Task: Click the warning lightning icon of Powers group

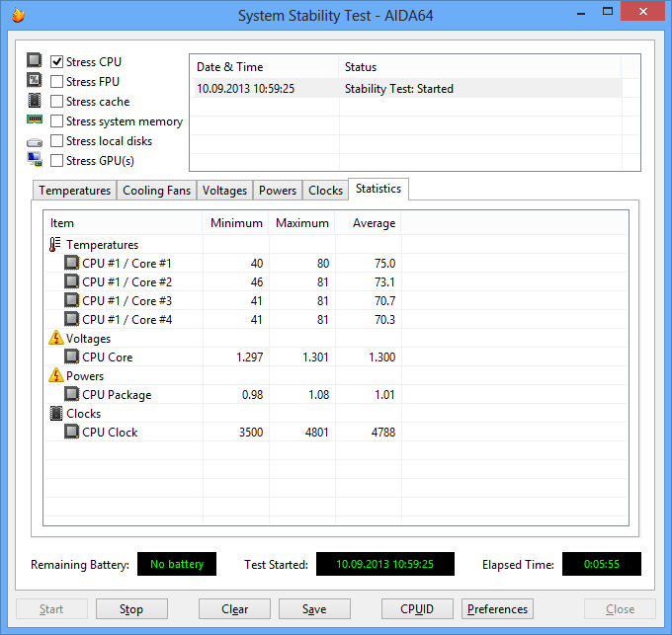Action: click(x=56, y=375)
